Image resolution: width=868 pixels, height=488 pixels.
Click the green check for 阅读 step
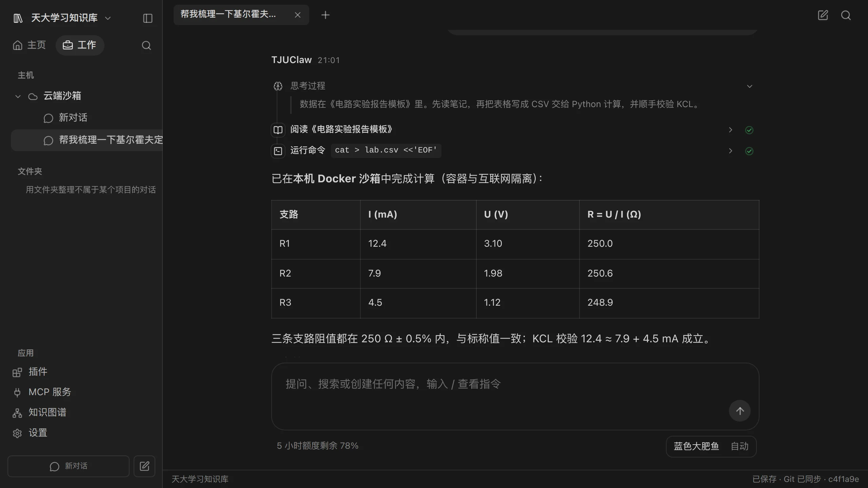pyautogui.click(x=749, y=130)
